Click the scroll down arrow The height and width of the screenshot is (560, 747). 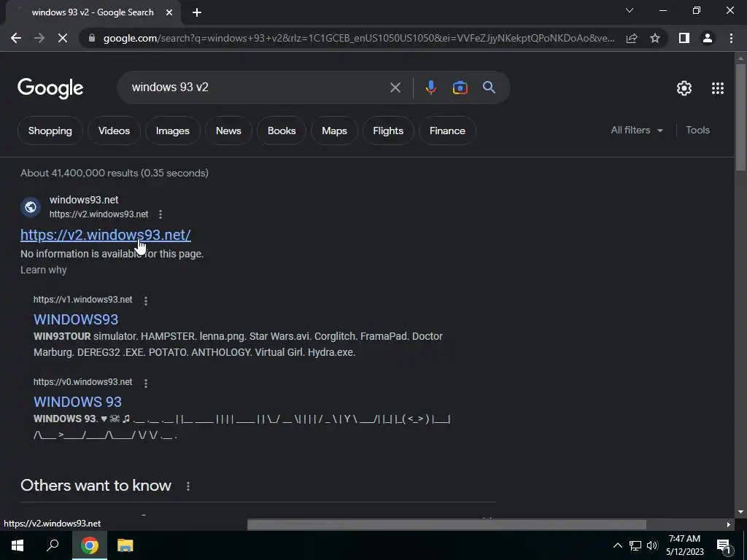(740, 513)
